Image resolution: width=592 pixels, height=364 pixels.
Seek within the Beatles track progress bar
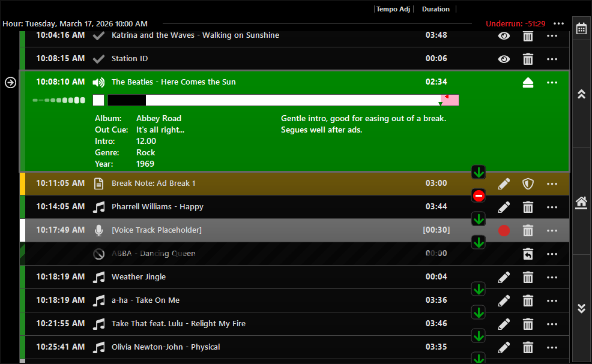coord(283,100)
